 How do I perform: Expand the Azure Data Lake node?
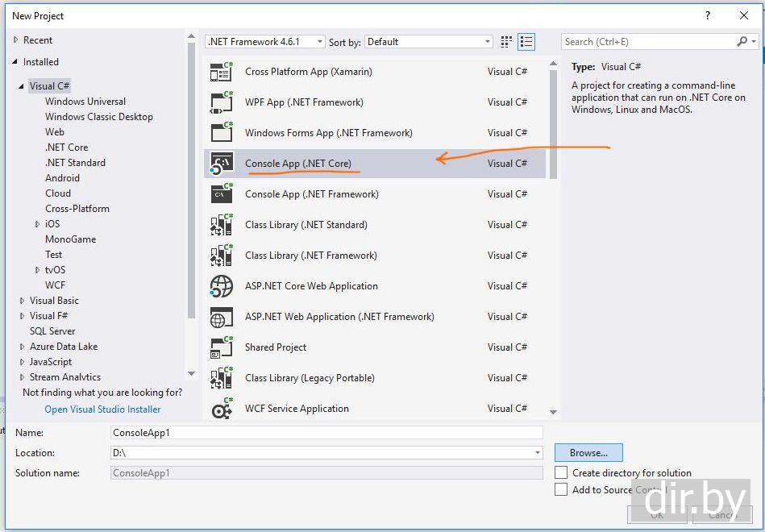click(x=22, y=347)
